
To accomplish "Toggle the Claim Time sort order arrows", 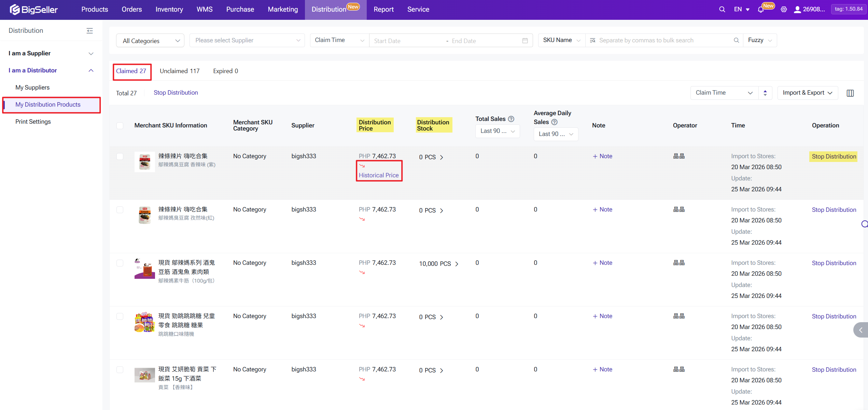I will pyautogui.click(x=765, y=93).
